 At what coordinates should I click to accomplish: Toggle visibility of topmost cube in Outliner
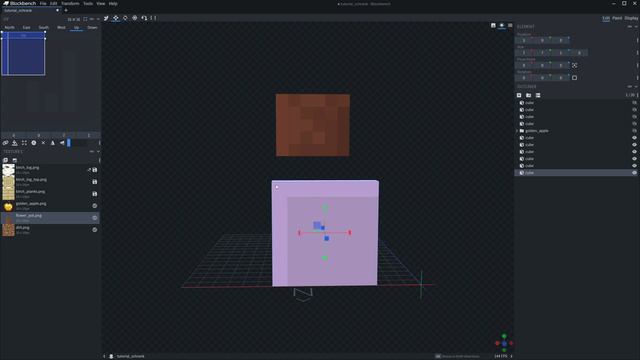pyautogui.click(x=634, y=103)
